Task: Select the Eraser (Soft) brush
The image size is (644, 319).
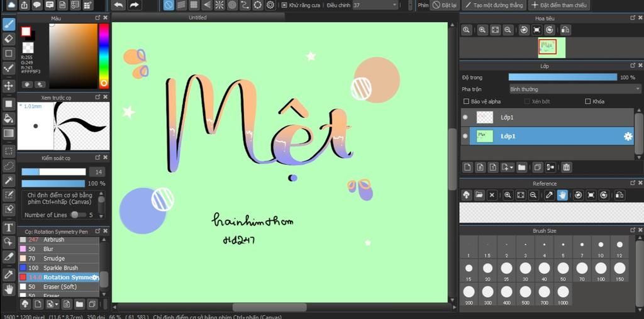Action: point(58,286)
